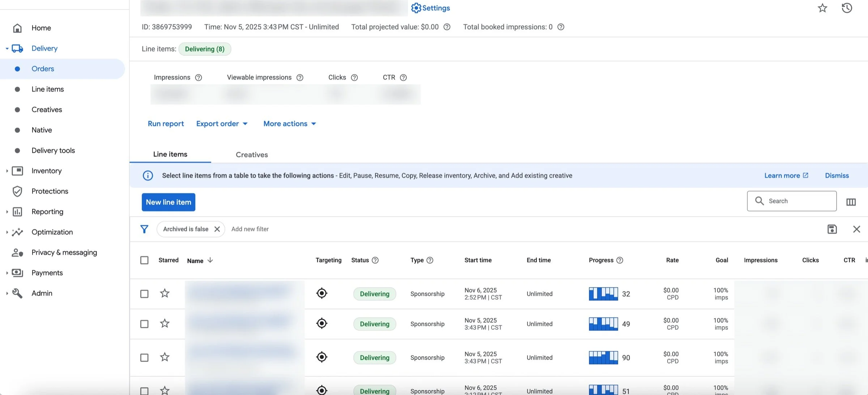The image size is (868, 395).
Task: Click the Run report link
Action: tap(166, 124)
